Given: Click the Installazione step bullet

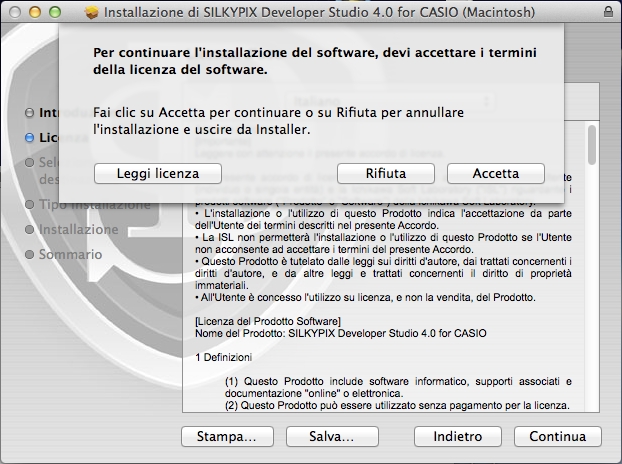Looking at the screenshot, I should tap(29, 229).
